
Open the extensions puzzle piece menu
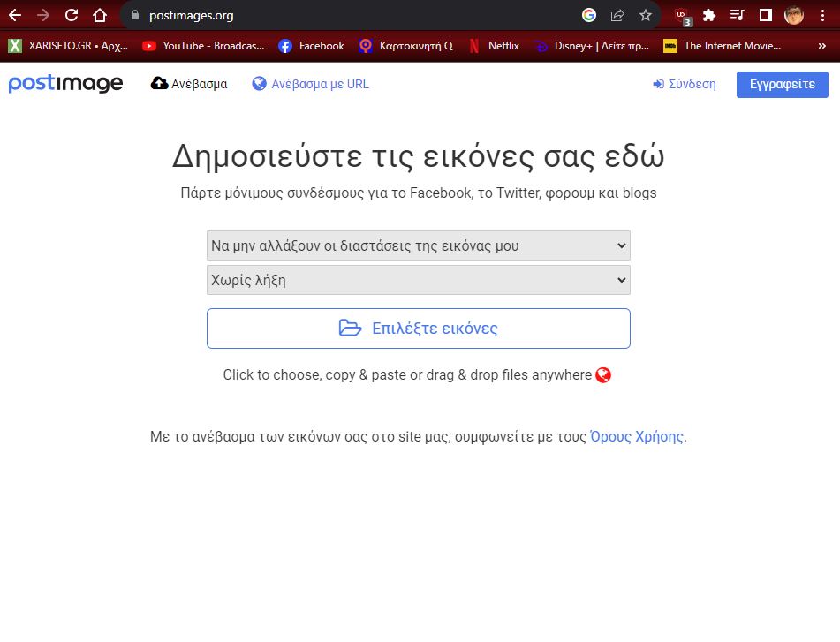[709, 16]
